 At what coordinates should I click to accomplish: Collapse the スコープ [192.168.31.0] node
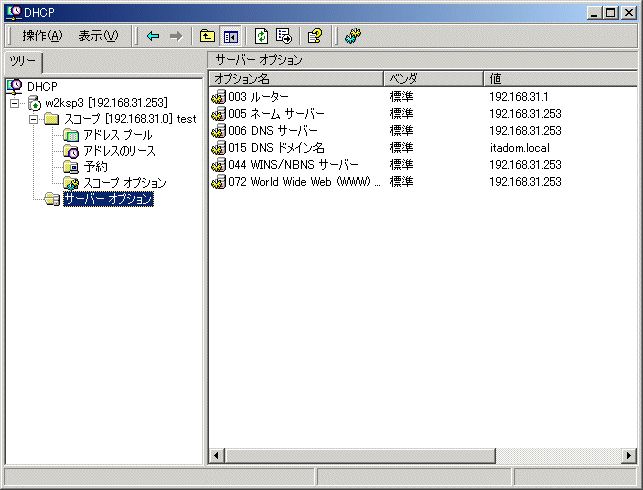pos(34,119)
